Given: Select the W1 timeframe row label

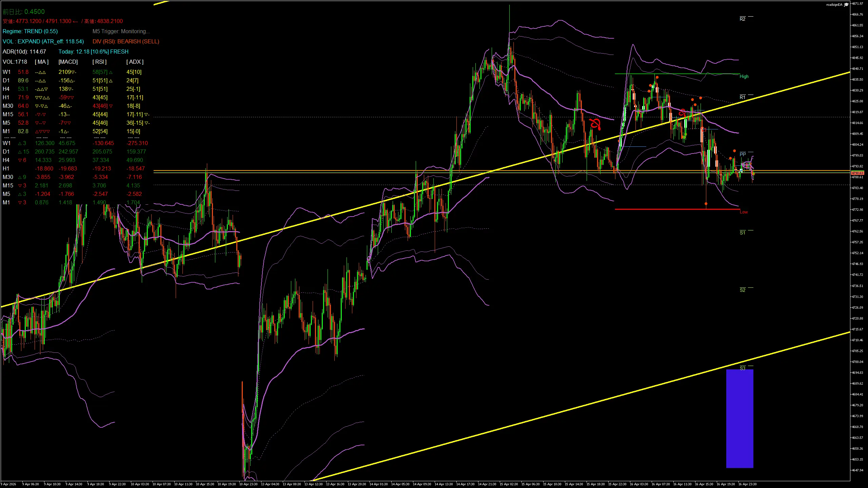Looking at the screenshot, I should click(x=6, y=72).
